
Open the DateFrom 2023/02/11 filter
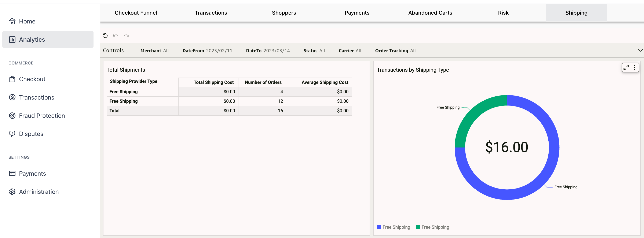click(207, 51)
